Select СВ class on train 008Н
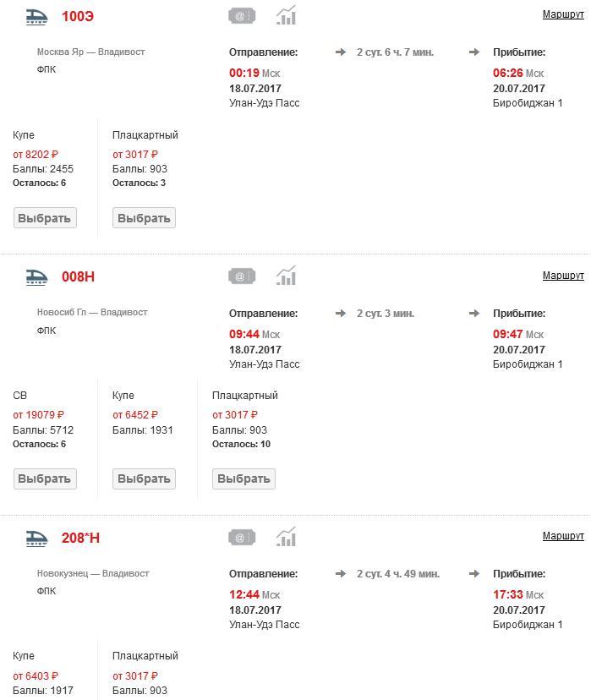Viewport: 591px width, 700px height. tap(45, 479)
